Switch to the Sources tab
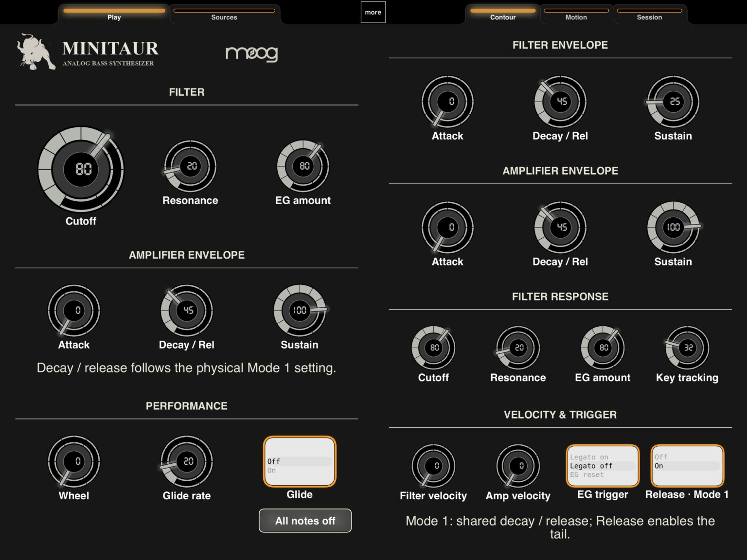This screenshot has height=560, width=747. pyautogui.click(x=224, y=14)
